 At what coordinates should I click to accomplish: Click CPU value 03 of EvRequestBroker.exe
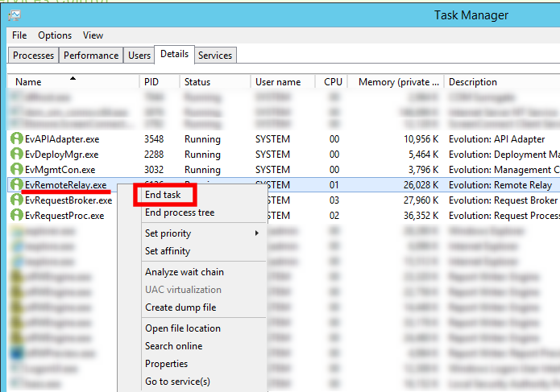[x=334, y=200]
